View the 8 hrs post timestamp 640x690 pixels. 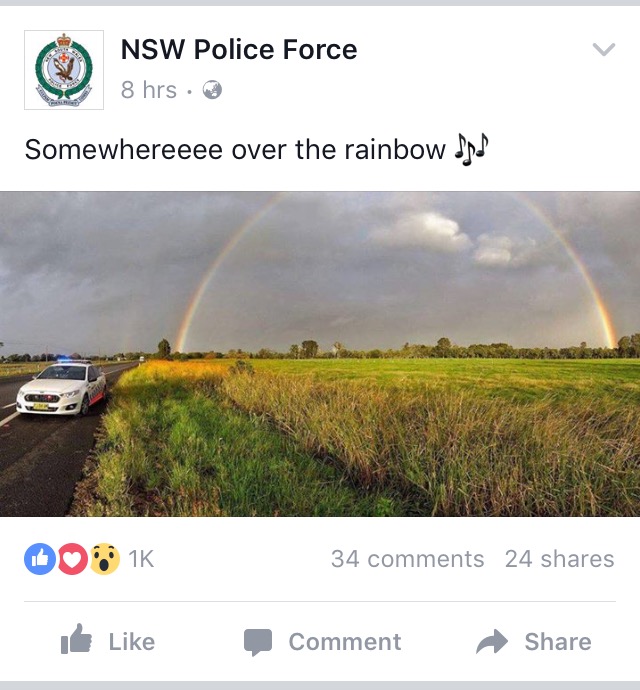149,90
